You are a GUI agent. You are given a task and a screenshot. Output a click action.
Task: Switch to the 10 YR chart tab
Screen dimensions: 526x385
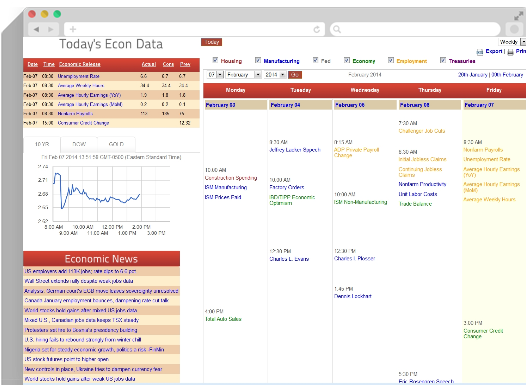(42, 144)
